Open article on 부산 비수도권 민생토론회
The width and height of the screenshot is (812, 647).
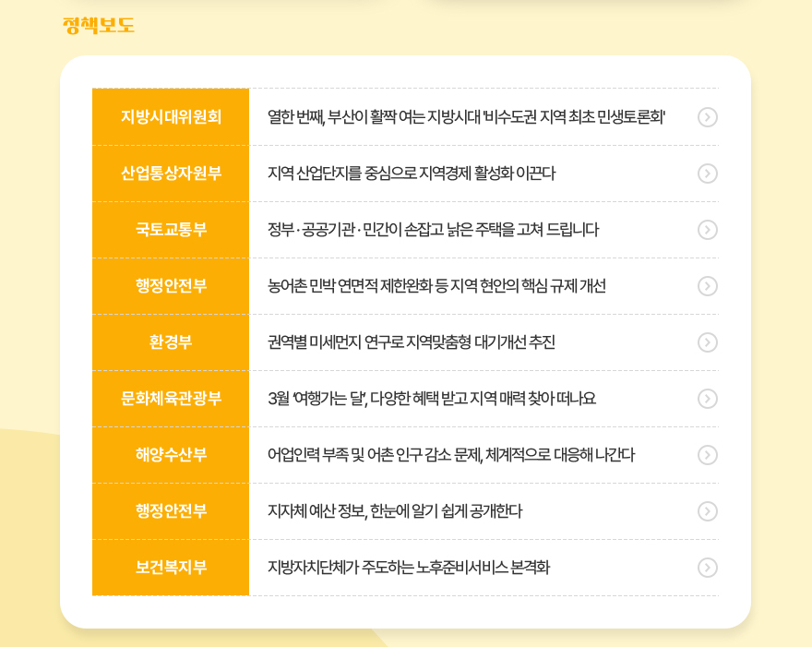[466, 117]
